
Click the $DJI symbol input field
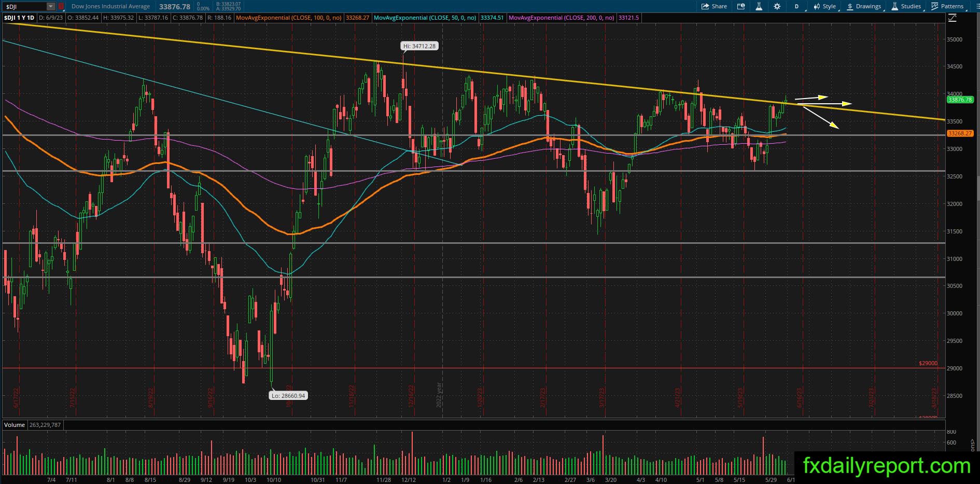pos(24,6)
